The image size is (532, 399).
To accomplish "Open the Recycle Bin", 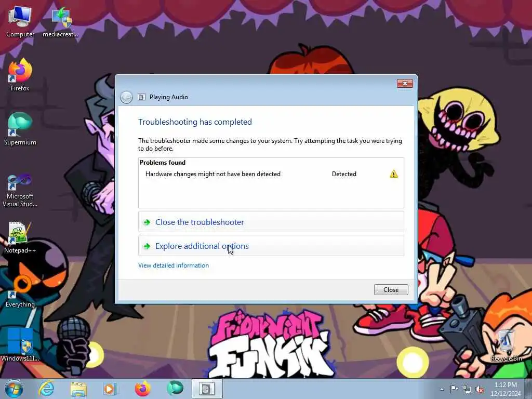I will click(x=506, y=345).
